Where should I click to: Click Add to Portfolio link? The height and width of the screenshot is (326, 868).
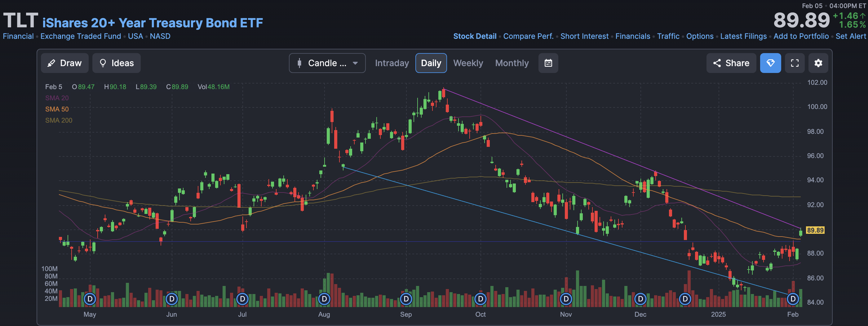[x=801, y=36]
